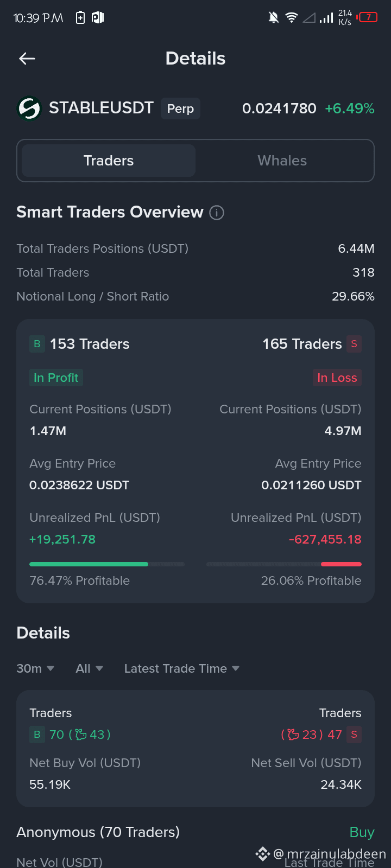Viewport: 391px width, 868px height.
Task: Tap the In Profit tag
Action: pos(56,378)
